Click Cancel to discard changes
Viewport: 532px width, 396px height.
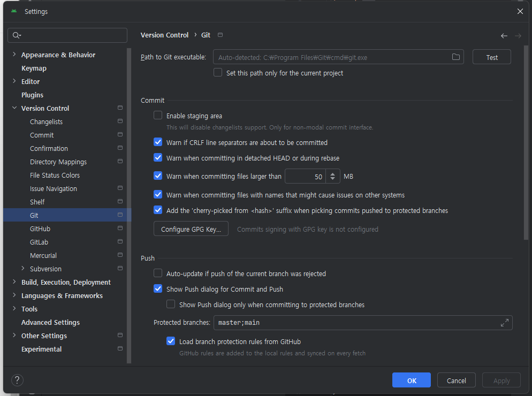(x=457, y=380)
